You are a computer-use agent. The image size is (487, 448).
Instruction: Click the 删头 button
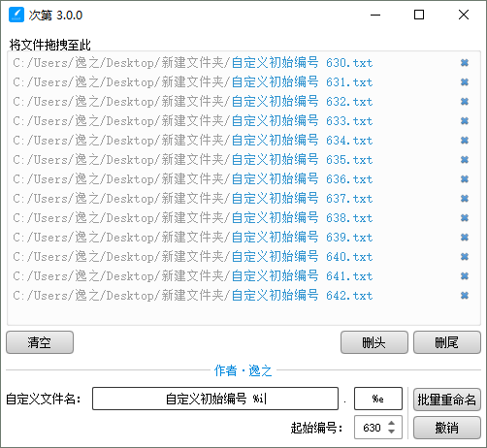tap(374, 342)
